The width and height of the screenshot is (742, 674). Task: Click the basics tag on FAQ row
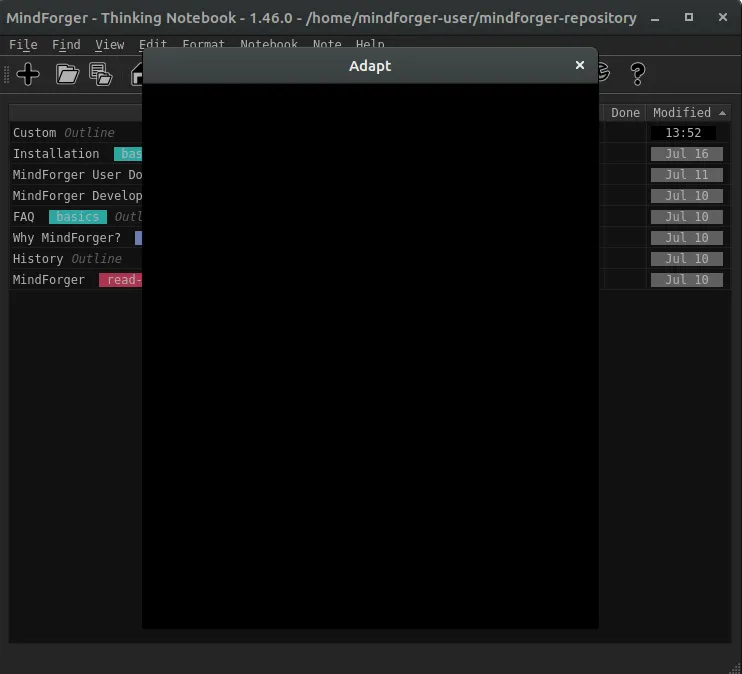coord(78,217)
